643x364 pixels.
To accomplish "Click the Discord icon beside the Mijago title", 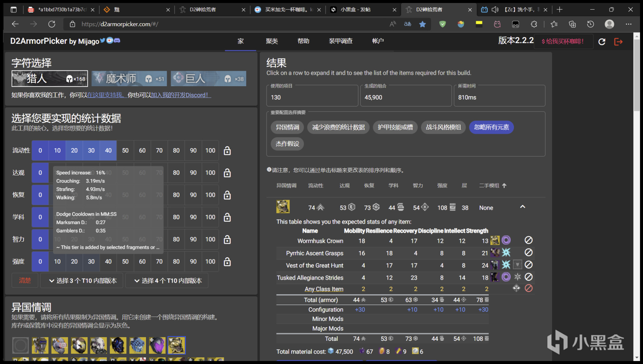I will pos(117,40).
